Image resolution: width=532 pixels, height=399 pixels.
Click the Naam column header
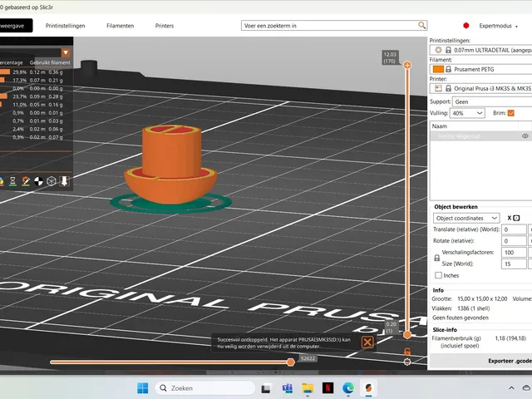pyautogui.click(x=474, y=126)
